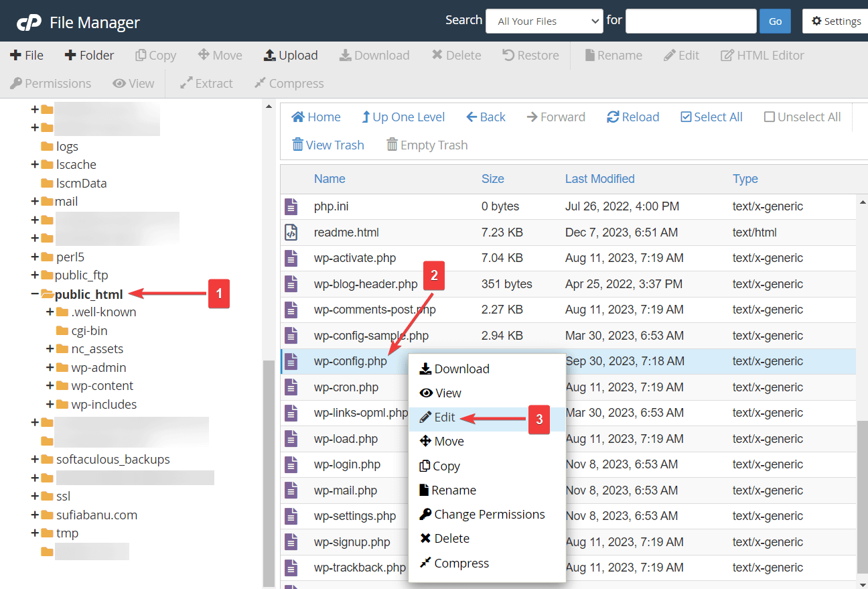Screen dimensions: 868x589
Task: Click the Empty Trash icon
Action: click(427, 145)
